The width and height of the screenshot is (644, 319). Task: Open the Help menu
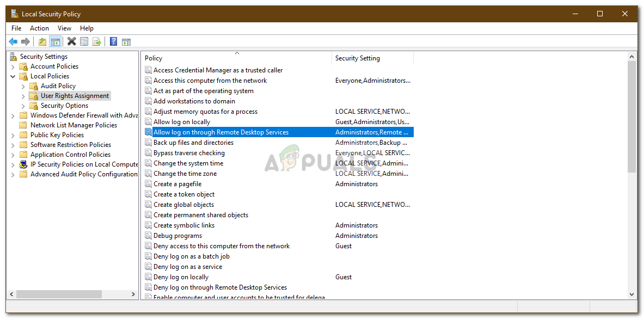pos(87,28)
